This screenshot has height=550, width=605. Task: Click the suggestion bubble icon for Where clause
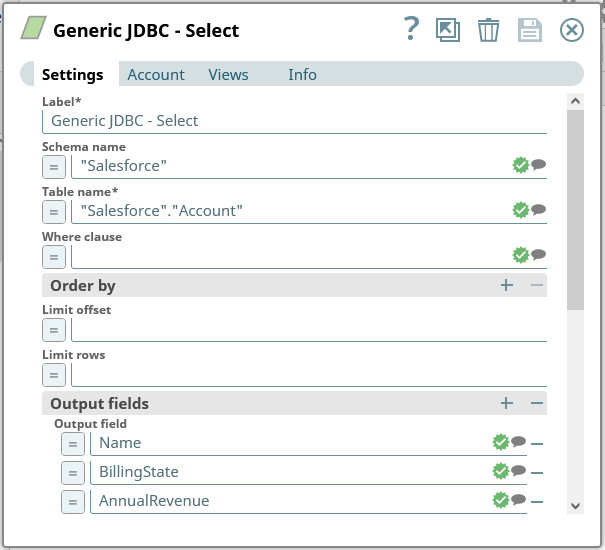[539, 255]
